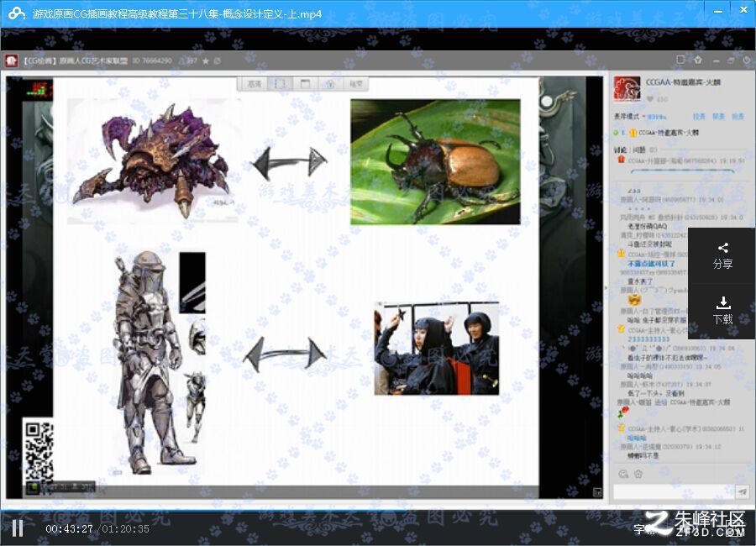The height and width of the screenshot is (546, 756).
Task: Click the beetle photo in the slide
Action: (x=435, y=161)
